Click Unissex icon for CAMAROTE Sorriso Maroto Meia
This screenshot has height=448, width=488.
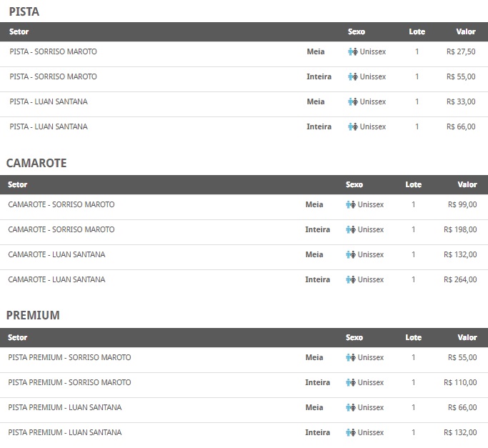pos(351,204)
